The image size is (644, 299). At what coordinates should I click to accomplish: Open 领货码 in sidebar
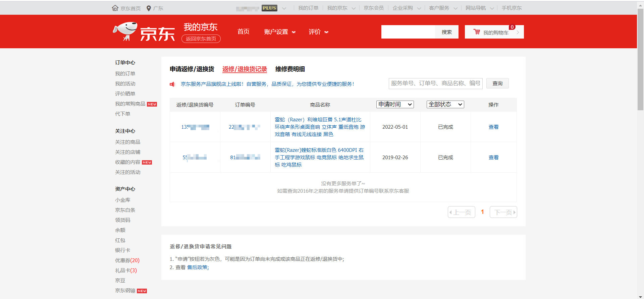coord(123,220)
